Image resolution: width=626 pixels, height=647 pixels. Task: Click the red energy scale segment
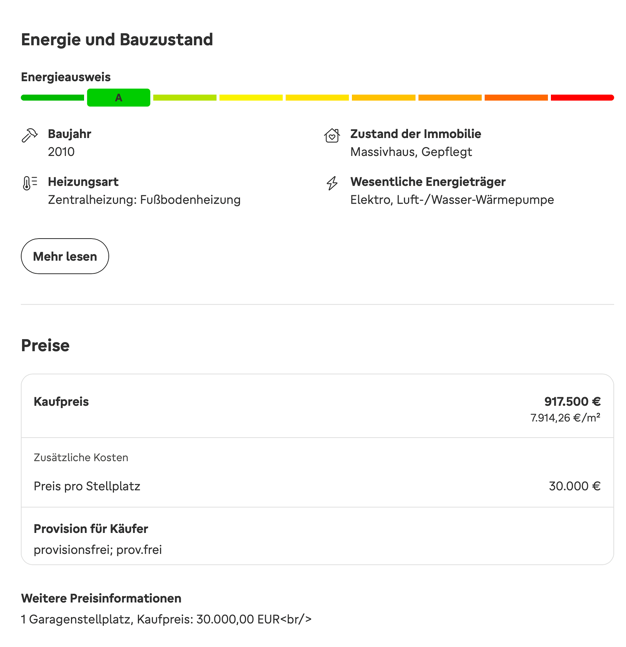582,97
